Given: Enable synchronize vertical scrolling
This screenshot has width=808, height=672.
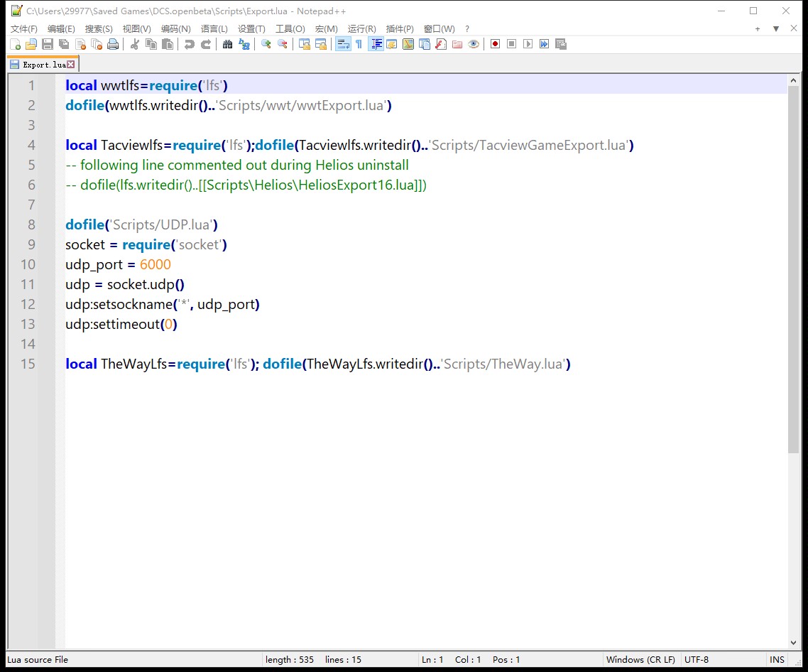Looking at the screenshot, I should click(304, 44).
